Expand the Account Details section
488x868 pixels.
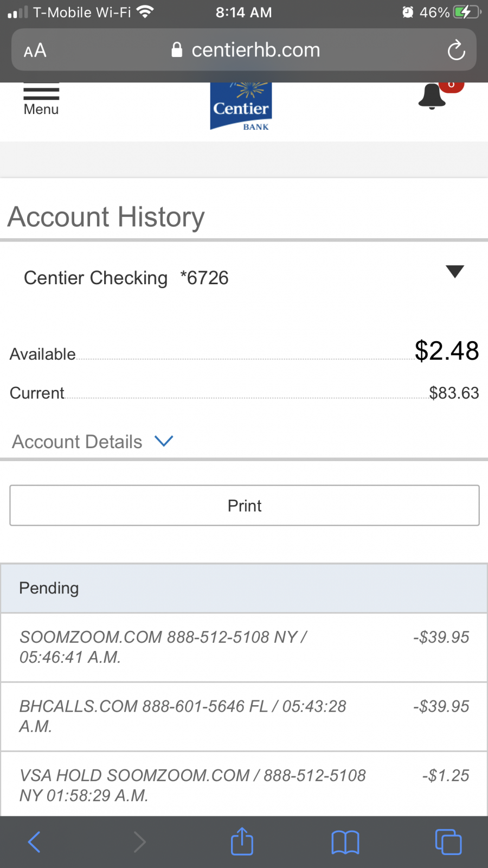click(x=92, y=442)
